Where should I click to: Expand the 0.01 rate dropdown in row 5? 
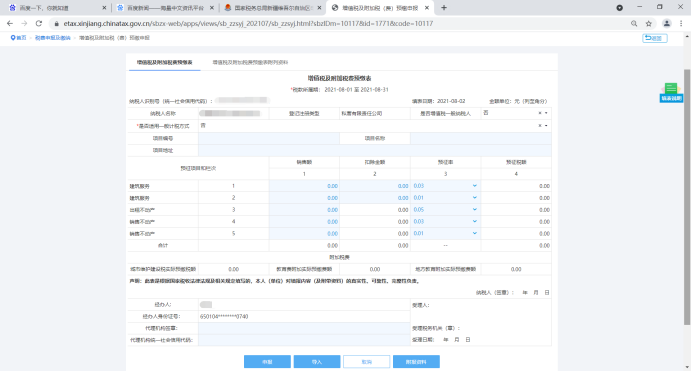(474, 233)
